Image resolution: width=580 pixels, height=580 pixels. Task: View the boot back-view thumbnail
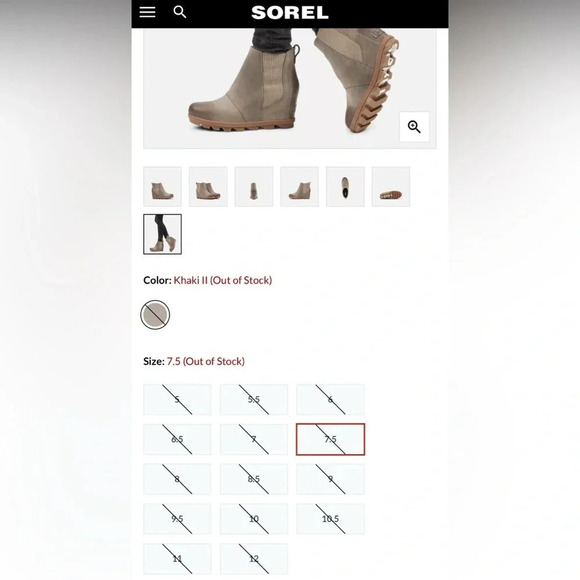[x=254, y=187]
